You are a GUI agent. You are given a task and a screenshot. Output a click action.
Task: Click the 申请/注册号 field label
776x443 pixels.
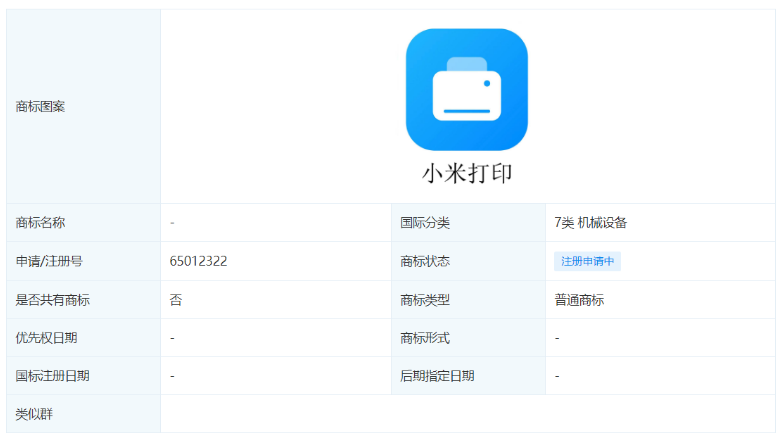(x=49, y=261)
